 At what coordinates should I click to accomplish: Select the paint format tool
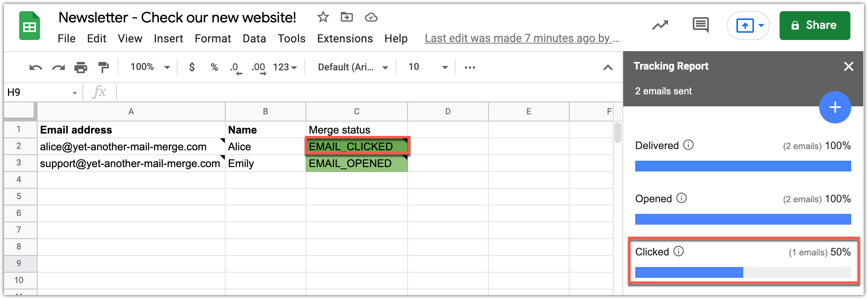pos(104,68)
